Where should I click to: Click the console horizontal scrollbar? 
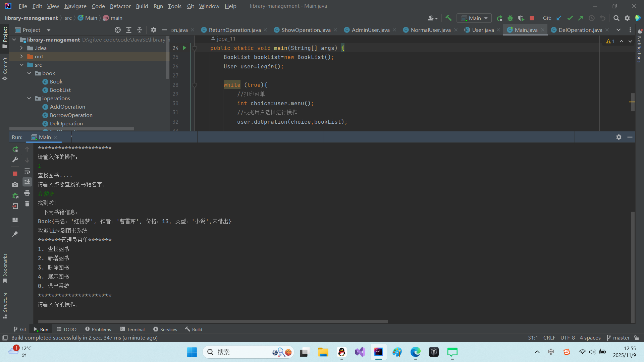213,321
